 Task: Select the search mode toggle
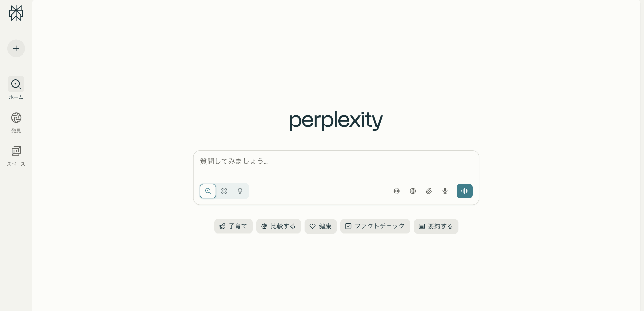[x=208, y=191]
